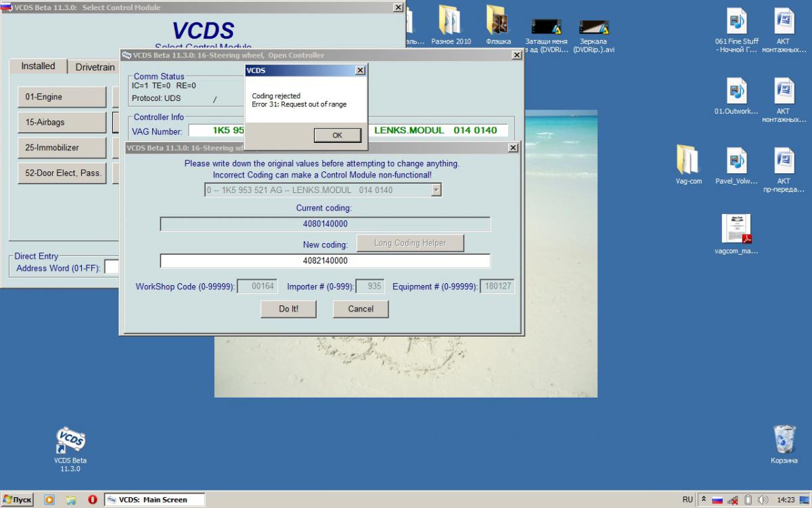Click the power tray icon
The image size is (812, 508).
pyautogui.click(x=748, y=500)
